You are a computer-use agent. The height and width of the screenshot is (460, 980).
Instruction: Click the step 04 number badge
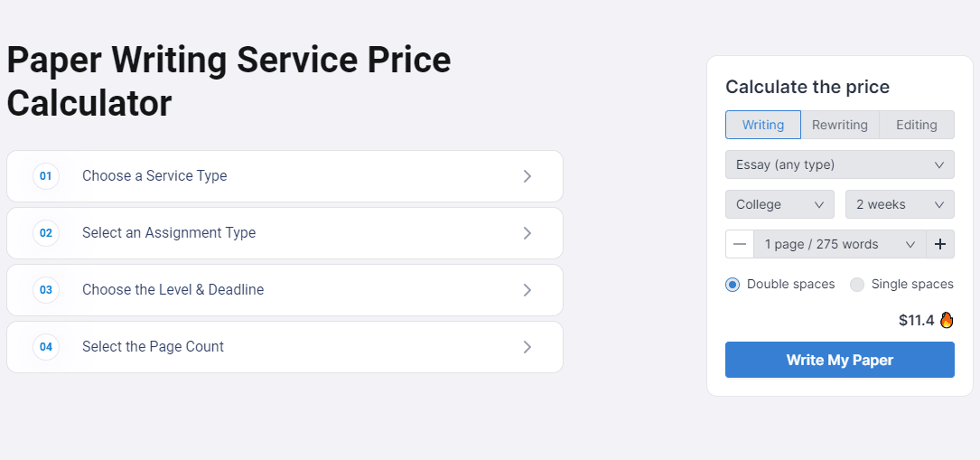point(46,347)
